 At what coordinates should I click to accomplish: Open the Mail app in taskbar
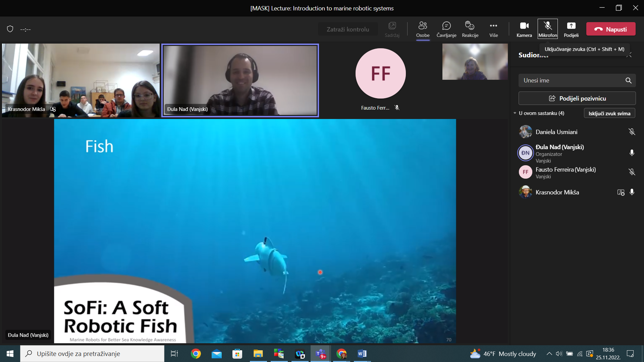pos(217,354)
